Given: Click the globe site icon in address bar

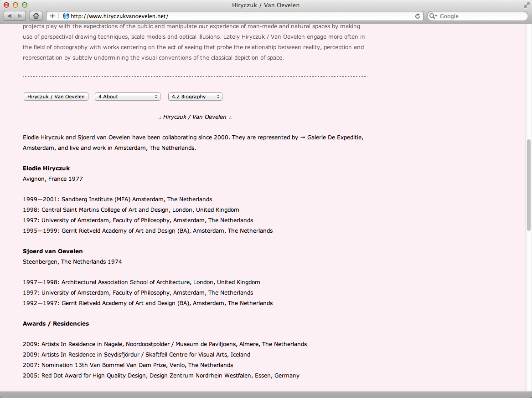Looking at the screenshot, I should click(66, 16).
